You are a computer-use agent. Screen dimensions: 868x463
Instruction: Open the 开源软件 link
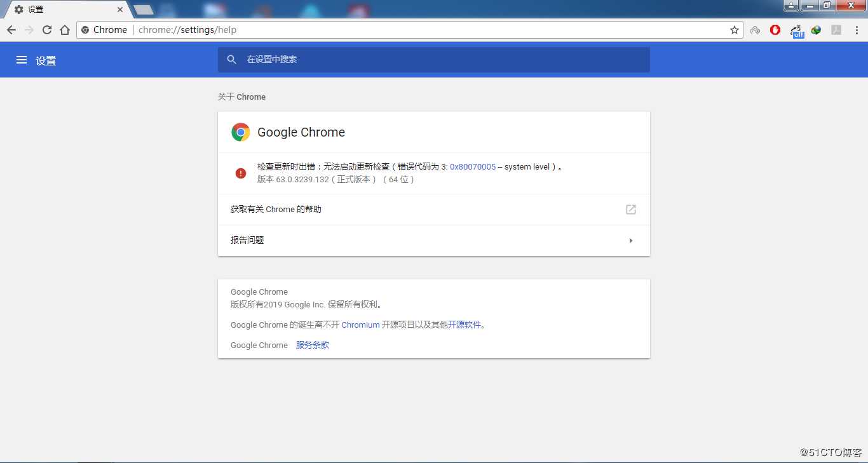pyautogui.click(x=465, y=325)
